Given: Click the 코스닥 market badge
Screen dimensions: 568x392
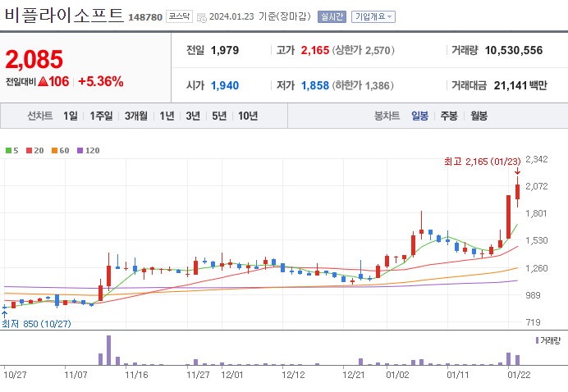Looking at the screenshot, I should click(x=179, y=16).
